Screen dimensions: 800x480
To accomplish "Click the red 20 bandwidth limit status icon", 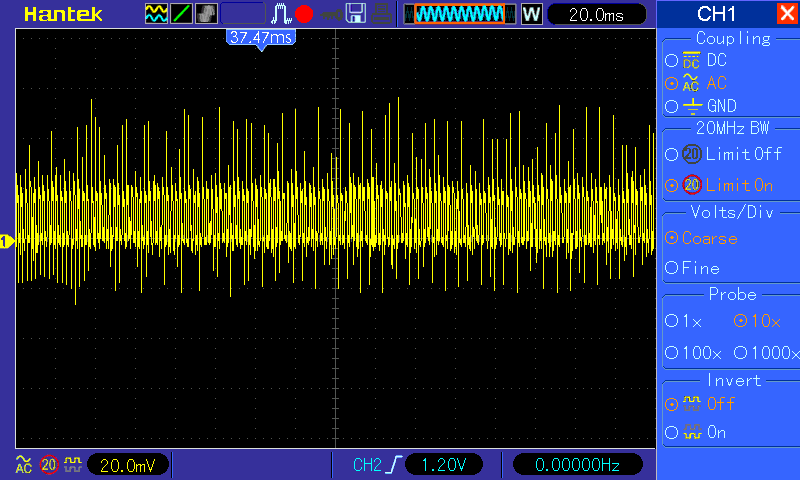I will point(49,464).
